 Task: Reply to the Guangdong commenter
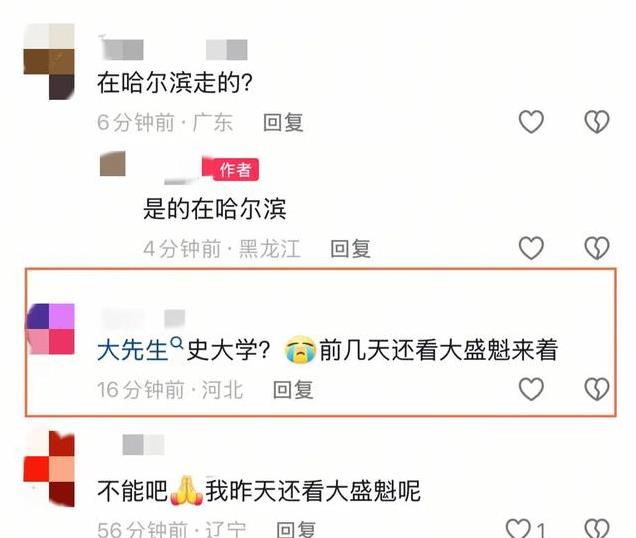click(x=283, y=122)
